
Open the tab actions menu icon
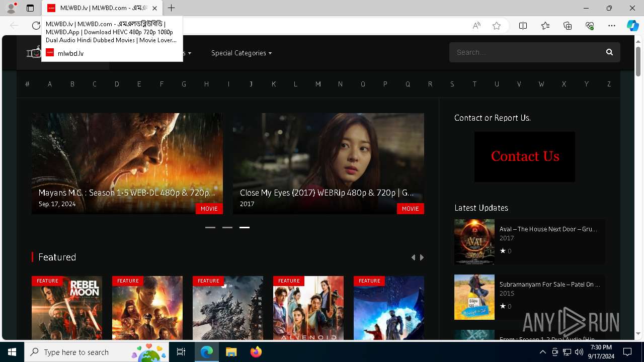coord(30,8)
